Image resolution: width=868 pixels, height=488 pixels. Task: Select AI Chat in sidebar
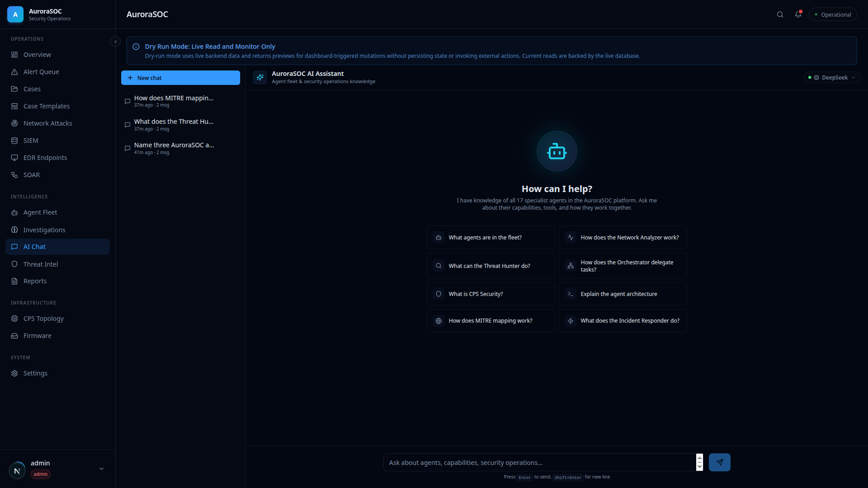tap(57, 247)
